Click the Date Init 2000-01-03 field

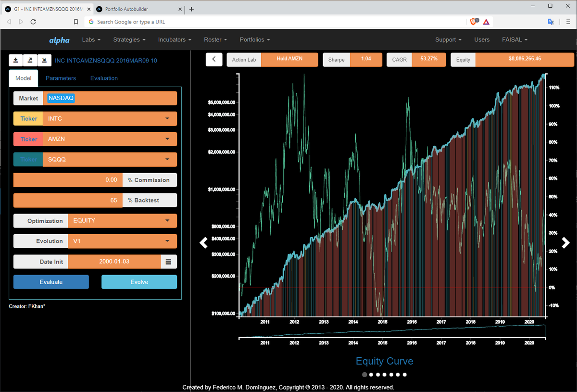point(114,262)
